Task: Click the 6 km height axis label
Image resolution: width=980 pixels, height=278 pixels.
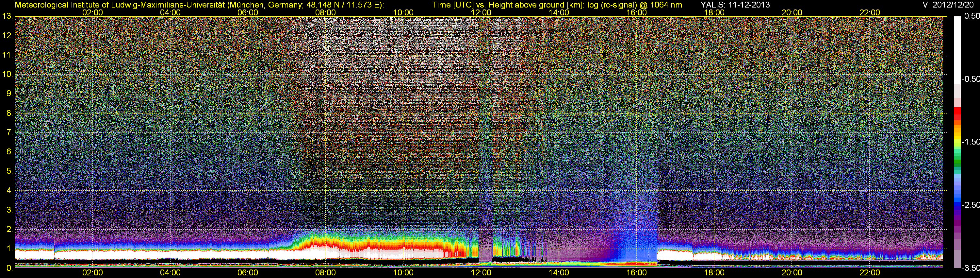Action: pos(9,151)
